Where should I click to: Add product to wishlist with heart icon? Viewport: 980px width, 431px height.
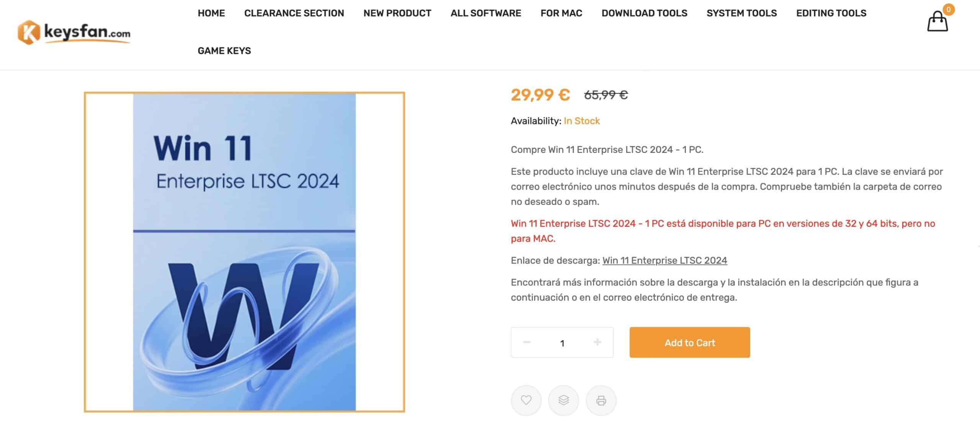pos(526,400)
